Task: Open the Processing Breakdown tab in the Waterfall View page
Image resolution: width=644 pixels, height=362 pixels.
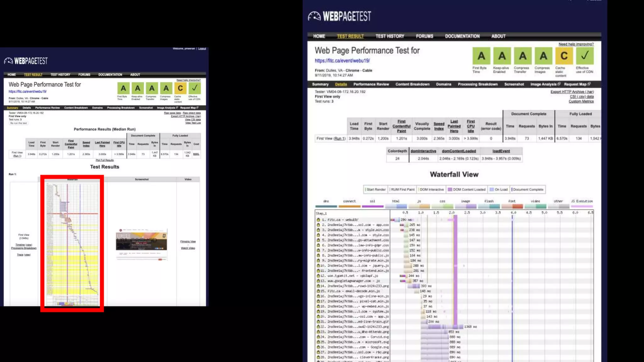Action: click(477, 84)
